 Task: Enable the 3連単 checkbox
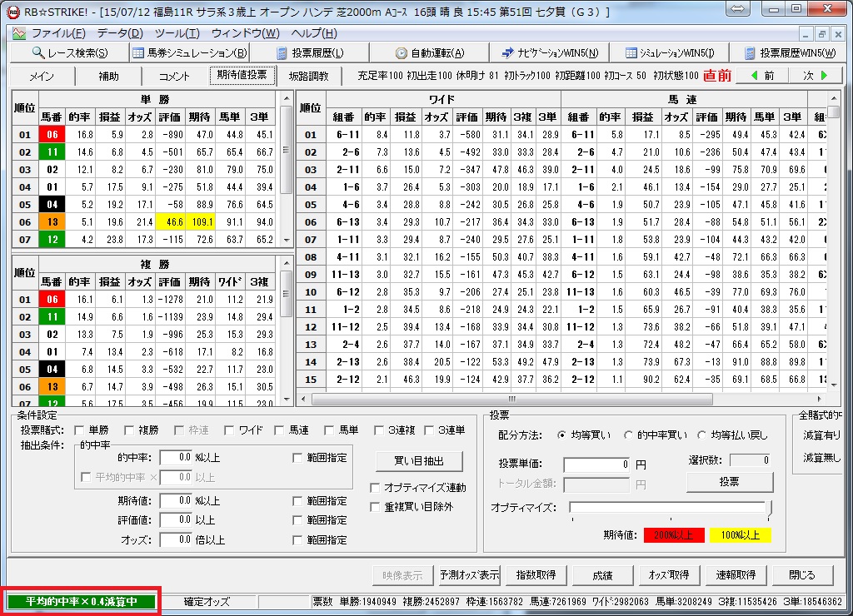pos(429,430)
